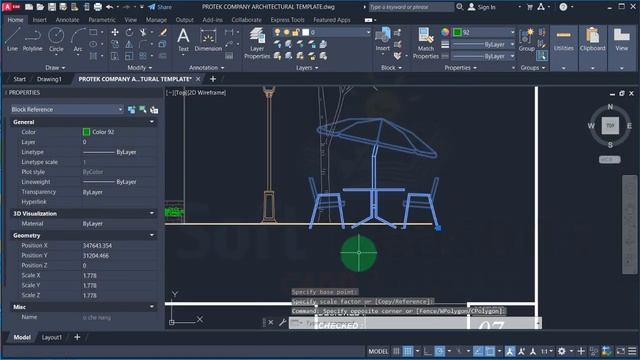
Task: Click Match Properties tool
Action: click(425, 43)
